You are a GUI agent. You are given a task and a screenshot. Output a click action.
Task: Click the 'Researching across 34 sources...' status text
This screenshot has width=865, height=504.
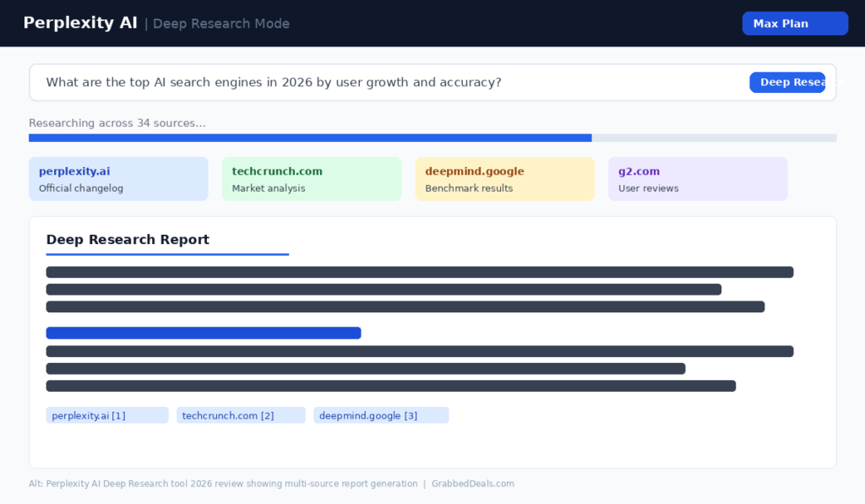pyautogui.click(x=117, y=123)
